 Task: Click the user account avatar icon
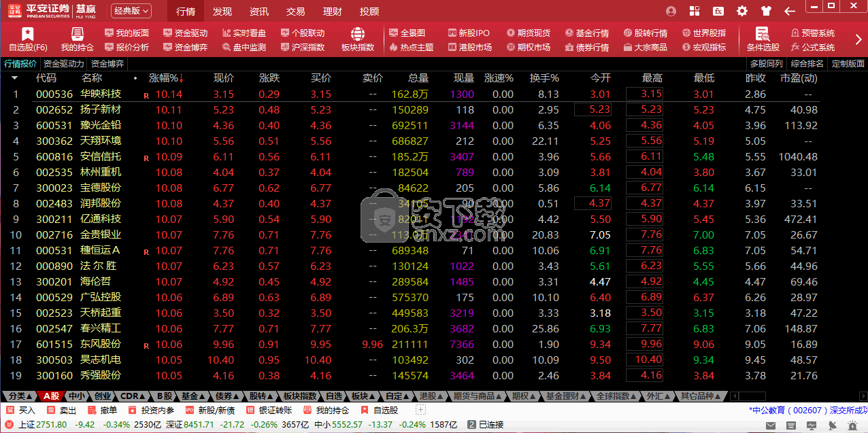click(671, 11)
